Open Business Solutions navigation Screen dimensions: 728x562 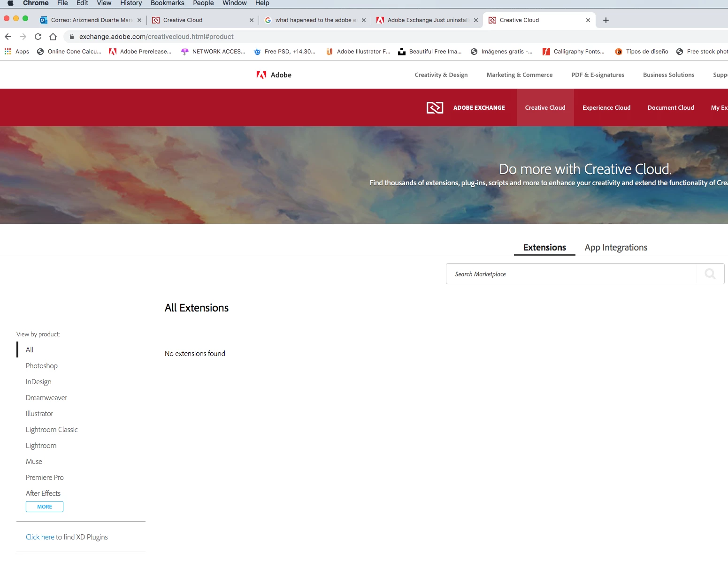coord(669,75)
